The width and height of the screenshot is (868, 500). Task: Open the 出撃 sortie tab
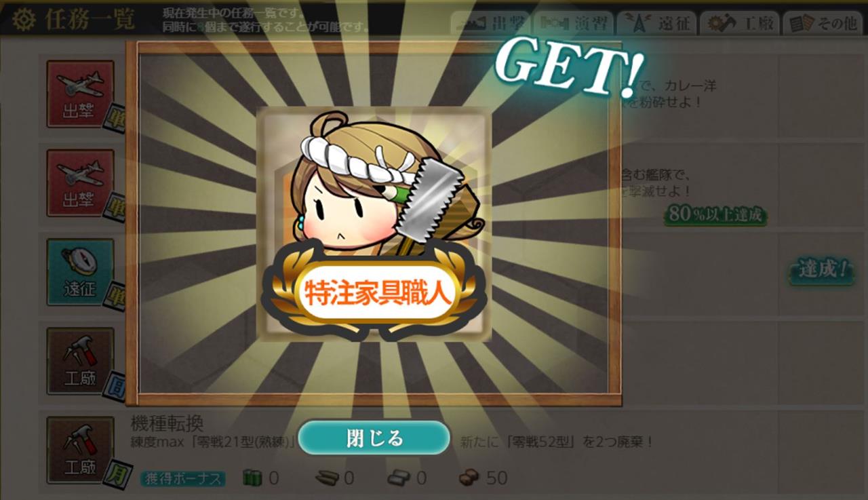[x=490, y=24]
